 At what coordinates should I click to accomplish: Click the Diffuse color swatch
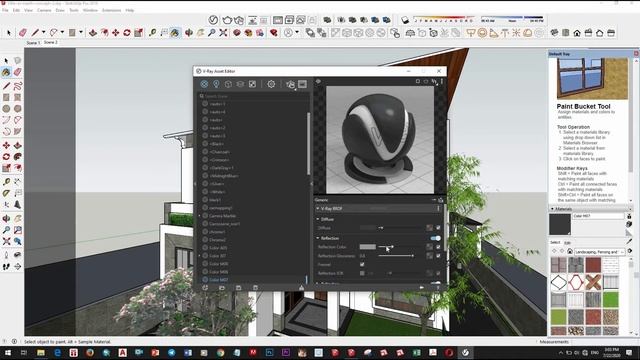367,228
